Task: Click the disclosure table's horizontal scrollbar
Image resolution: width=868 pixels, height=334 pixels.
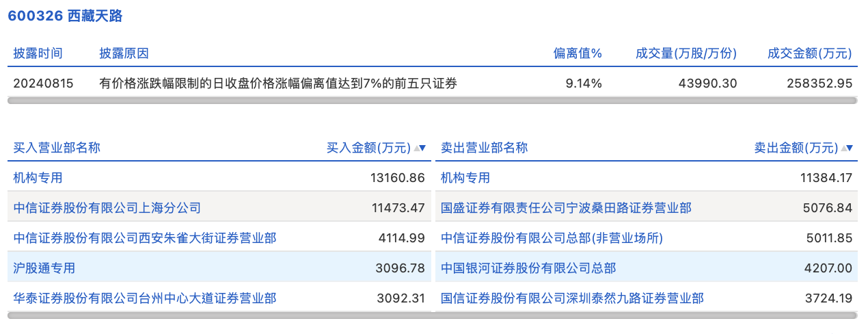Action: pyautogui.click(x=432, y=101)
